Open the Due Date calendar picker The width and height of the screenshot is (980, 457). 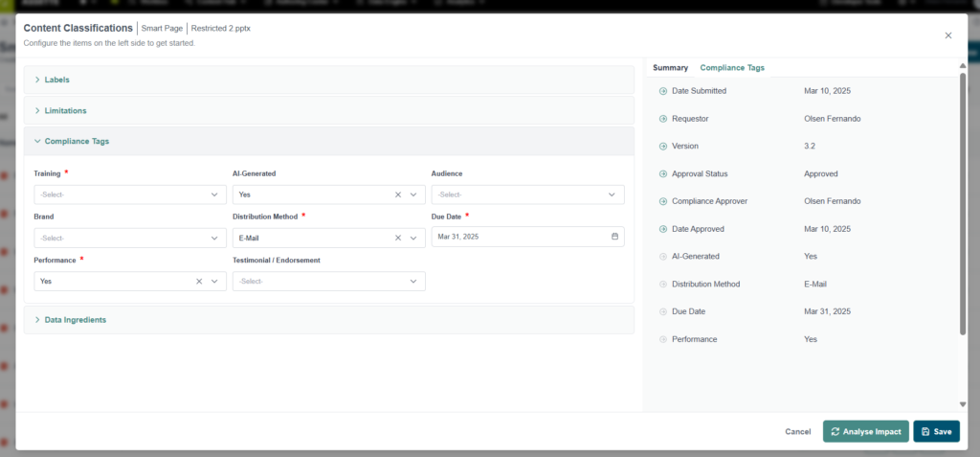(x=614, y=237)
